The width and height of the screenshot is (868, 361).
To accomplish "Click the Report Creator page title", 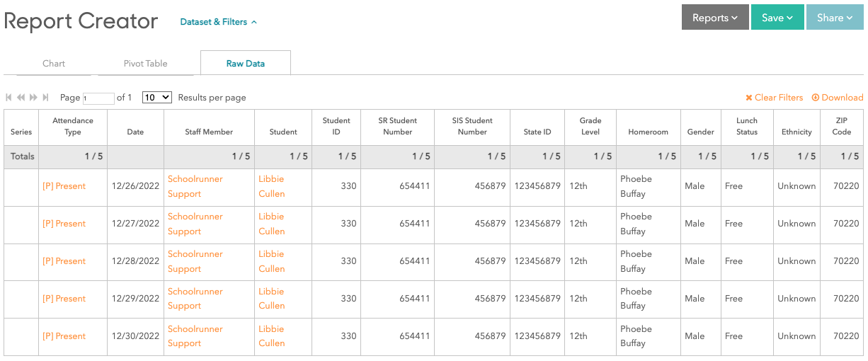I will pyautogui.click(x=81, y=21).
